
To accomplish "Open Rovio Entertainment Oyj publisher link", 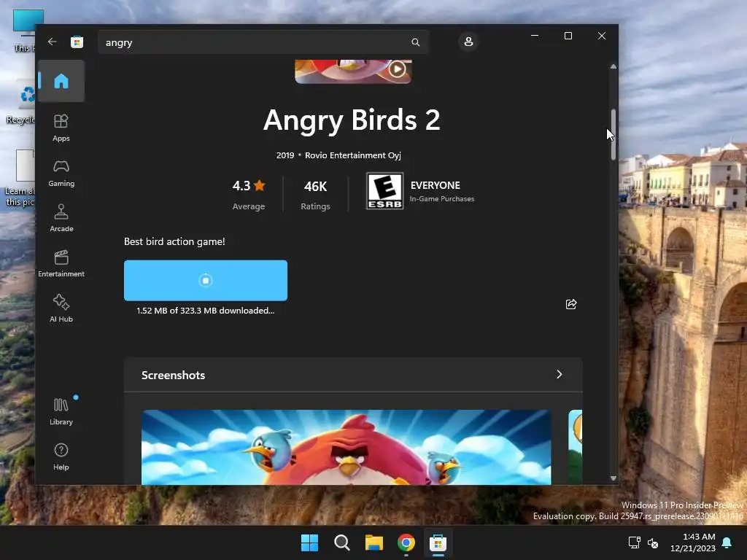I will tap(352, 155).
